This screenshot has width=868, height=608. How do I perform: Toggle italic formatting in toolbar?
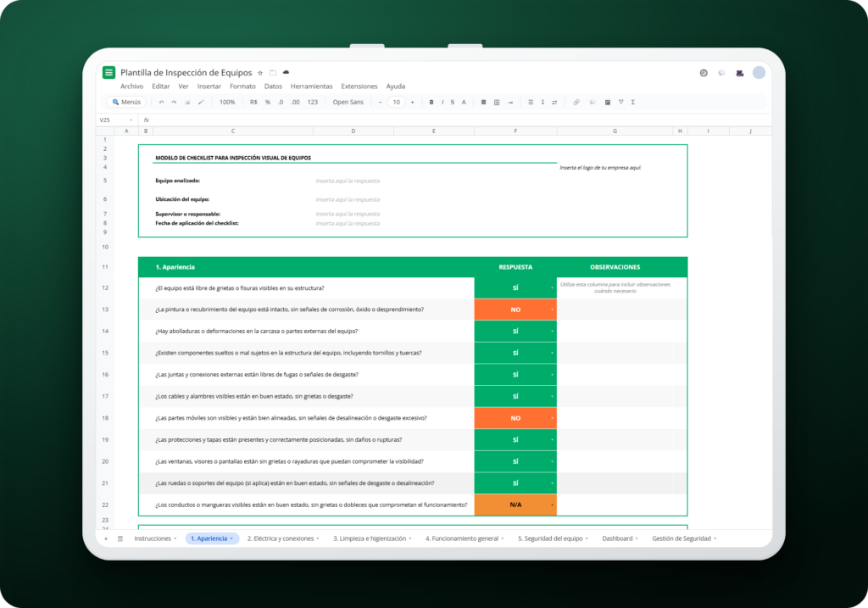pyautogui.click(x=442, y=102)
